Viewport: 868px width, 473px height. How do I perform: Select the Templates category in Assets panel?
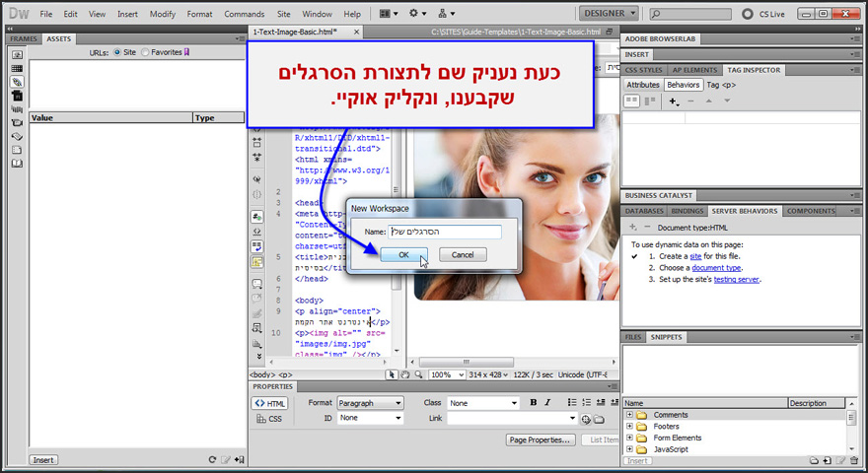tap(17, 150)
